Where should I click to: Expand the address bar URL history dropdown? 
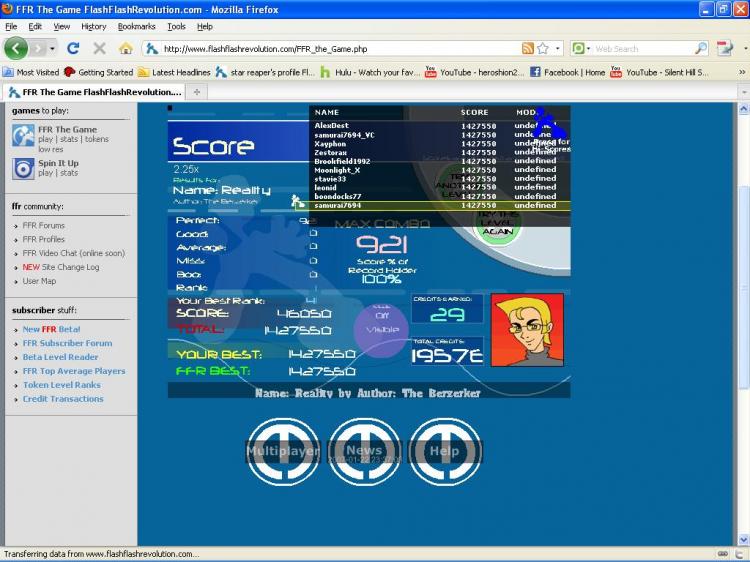558,48
